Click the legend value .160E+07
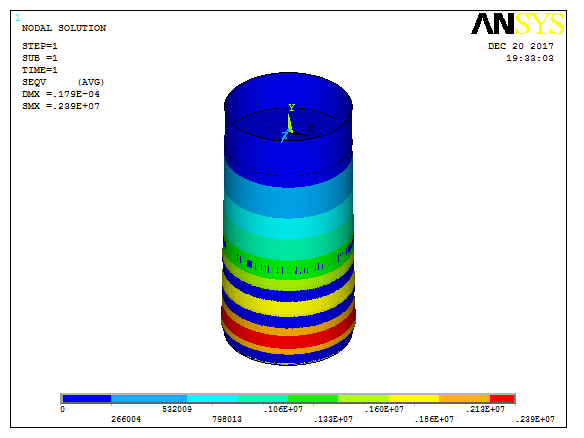Screen dimensions: 584x438 coord(384,409)
